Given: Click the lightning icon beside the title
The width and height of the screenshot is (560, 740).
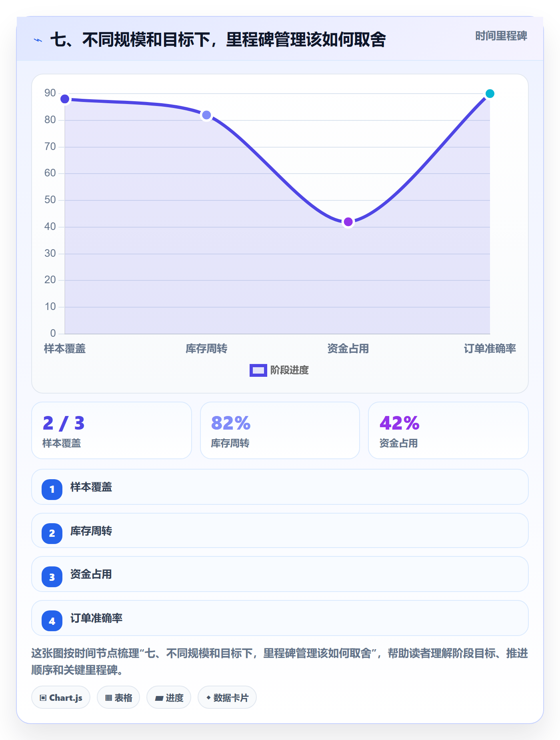Looking at the screenshot, I should [38, 40].
